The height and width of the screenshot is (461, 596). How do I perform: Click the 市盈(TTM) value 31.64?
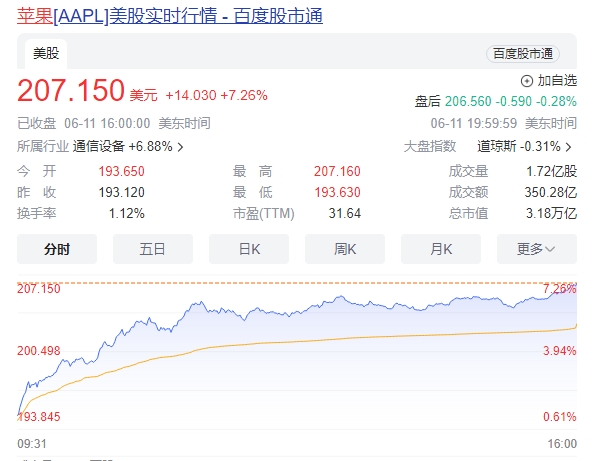click(x=345, y=214)
